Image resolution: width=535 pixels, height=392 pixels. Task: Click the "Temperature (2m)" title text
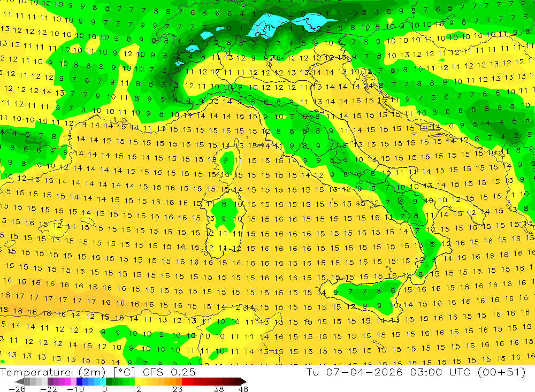(x=53, y=372)
